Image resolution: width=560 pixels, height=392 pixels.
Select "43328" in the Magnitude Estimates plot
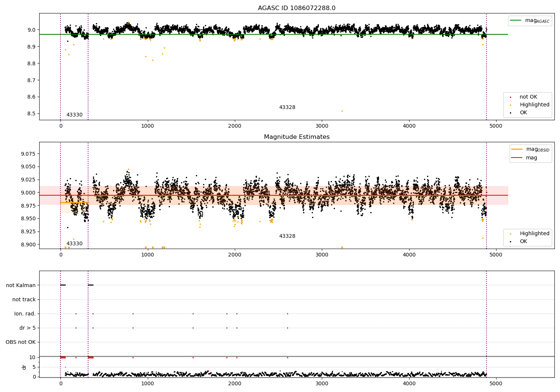point(287,236)
